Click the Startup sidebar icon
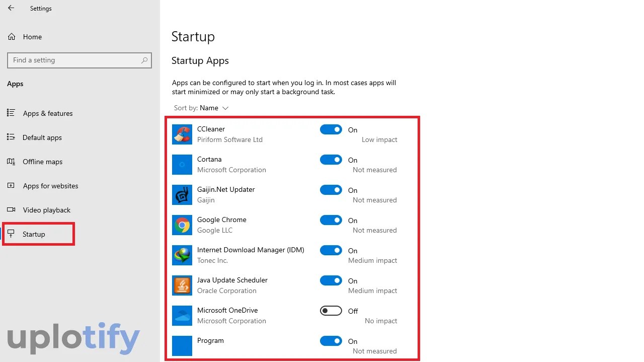This screenshot has width=644, height=362. click(11, 234)
